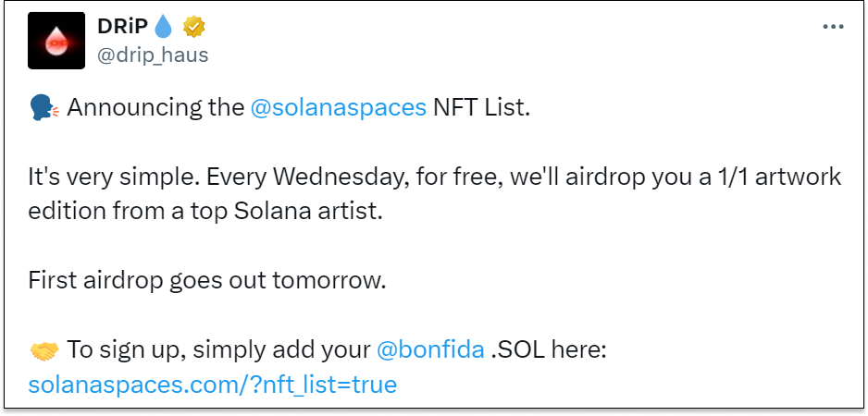
Task: Click the text 'To sign up, simply add your'
Action: pyautogui.click(x=218, y=350)
